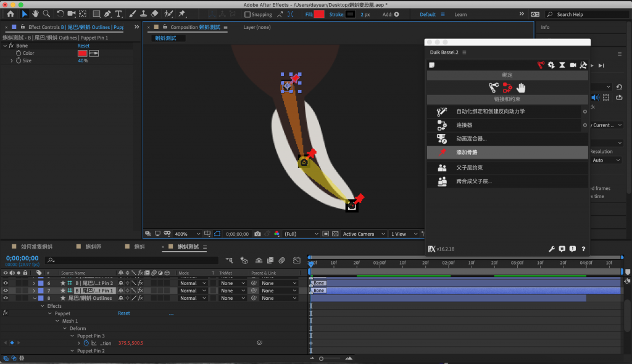Select the Unified Camera tool
Screen dimensions: 632x364
click(x=72, y=14)
